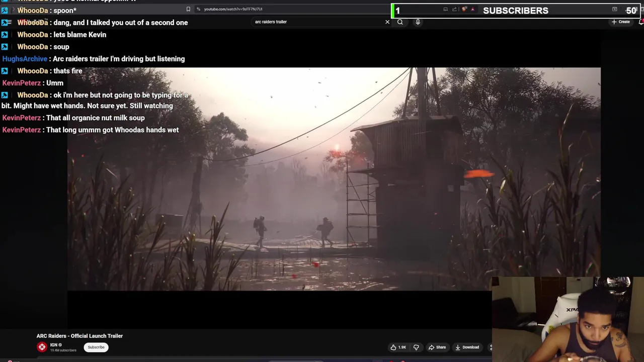Dislike the video with thumbs down

click(416, 347)
